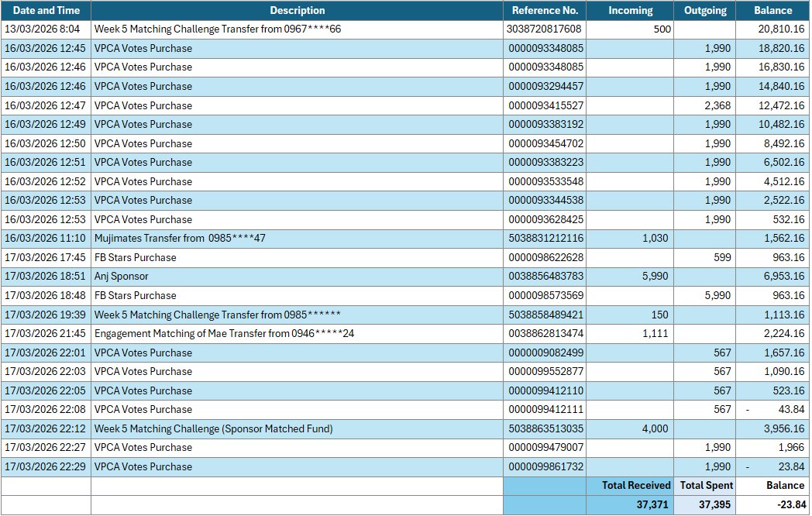812x516 pixels.
Task: Click the total spent value 37,395
Action: tap(714, 504)
